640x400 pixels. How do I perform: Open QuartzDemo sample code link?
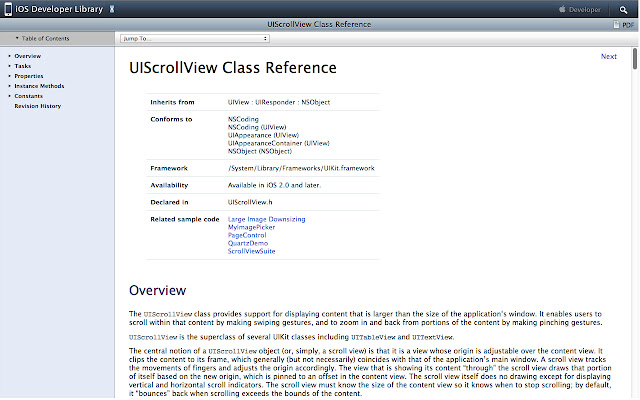pos(248,243)
